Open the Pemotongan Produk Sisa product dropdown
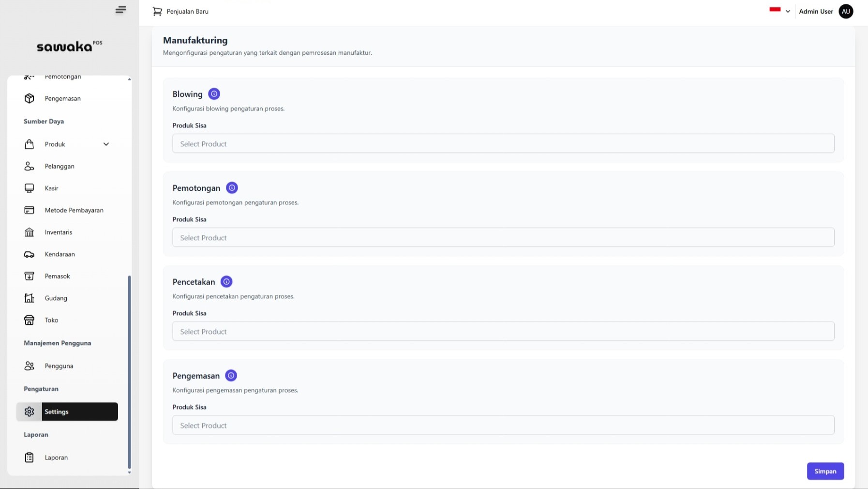Image resolution: width=868 pixels, height=489 pixels. (x=503, y=238)
